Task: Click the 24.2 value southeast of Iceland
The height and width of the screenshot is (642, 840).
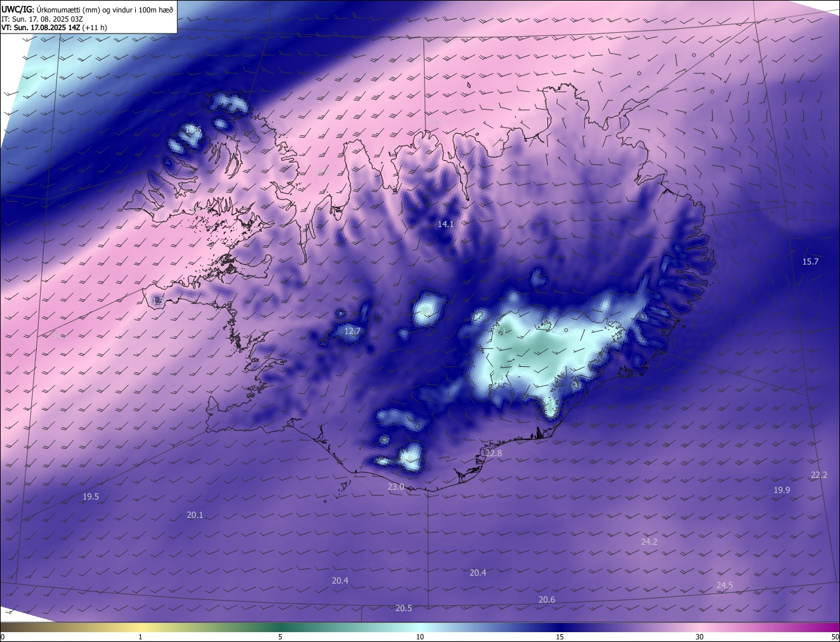Action: 649,542
